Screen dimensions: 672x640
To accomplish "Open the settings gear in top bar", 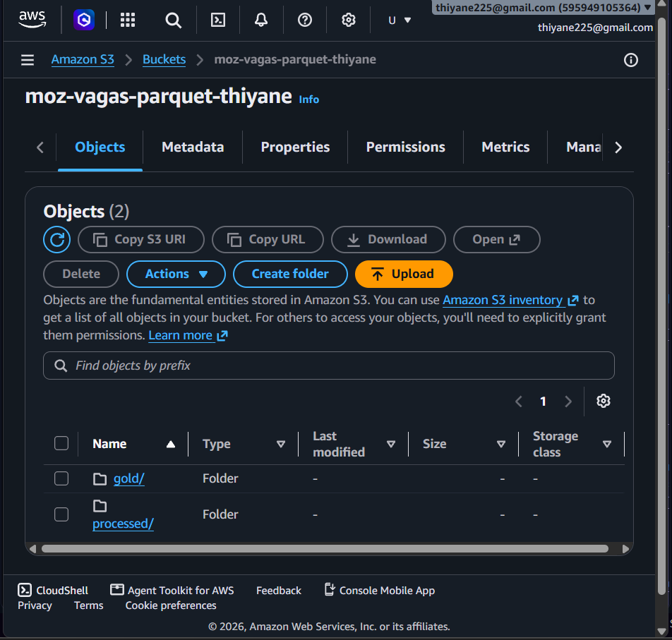I will 349,20.
